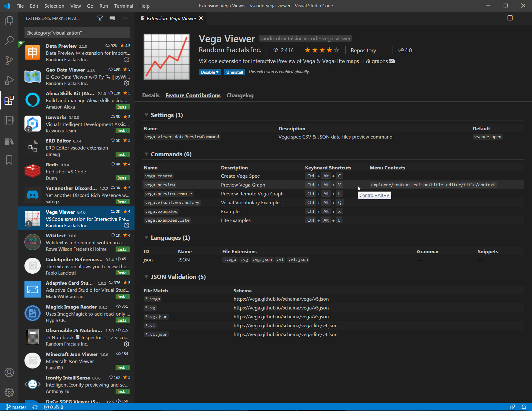
Task: Open manage gear for Geo Data Viewer
Action: click(x=127, y=83)
